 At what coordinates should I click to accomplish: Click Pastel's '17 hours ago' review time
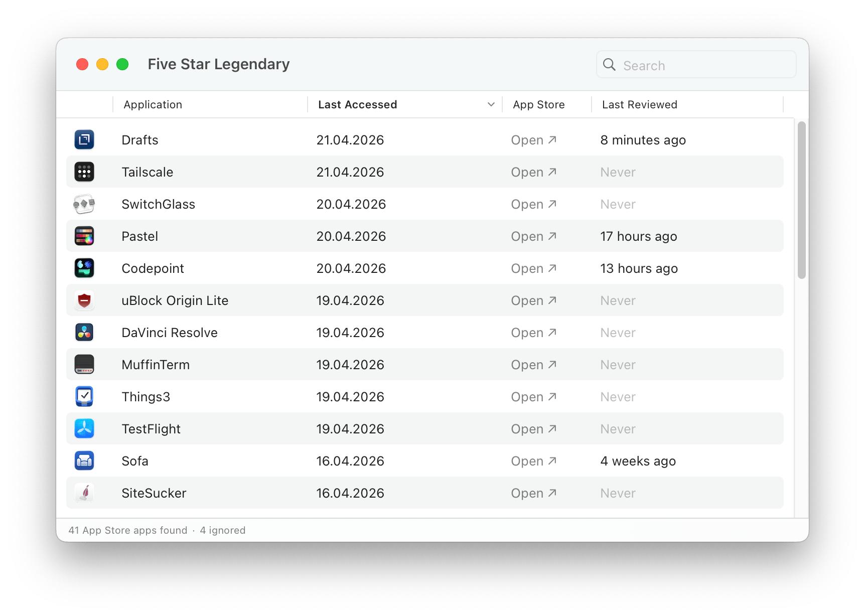(x=638, y=236)
